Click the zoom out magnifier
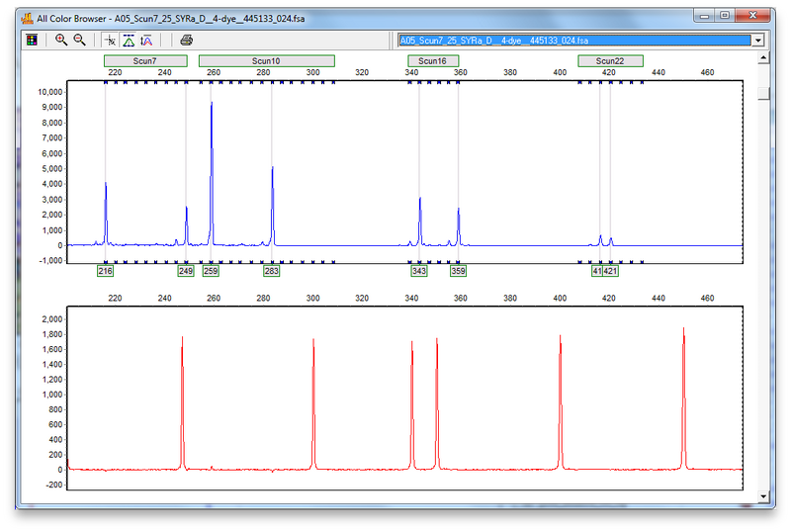The height and width of the screenshot is (532, 791). click(x=80, y=40)
